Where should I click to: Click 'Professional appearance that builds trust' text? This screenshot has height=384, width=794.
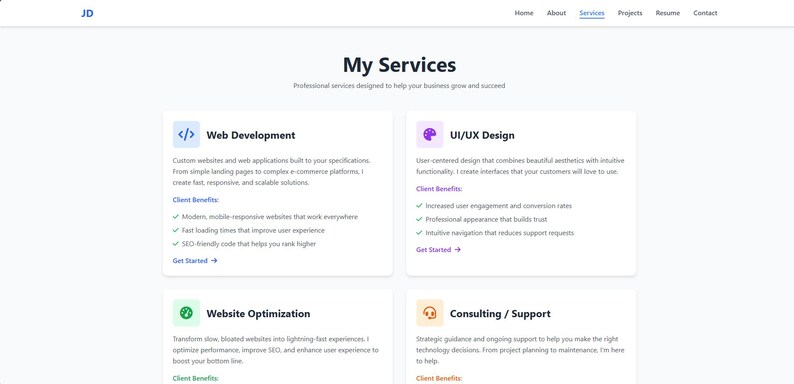pyautogui.click(x=486, y=220)
